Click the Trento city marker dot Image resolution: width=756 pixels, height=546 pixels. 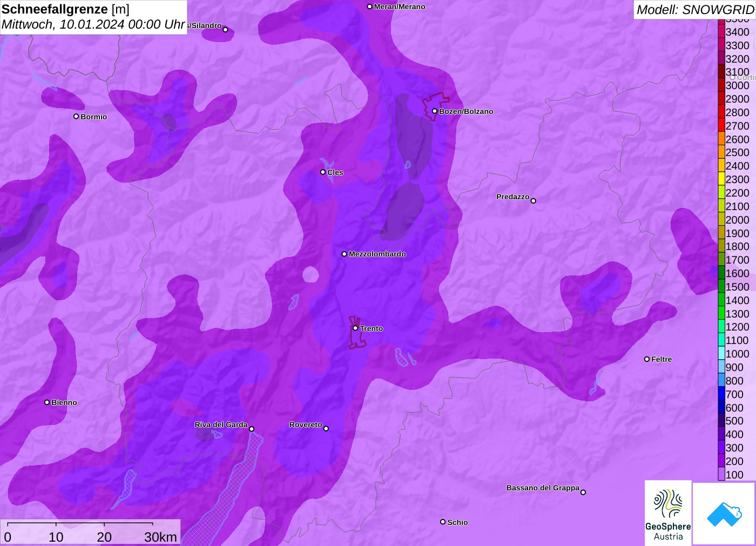(355, 328)
